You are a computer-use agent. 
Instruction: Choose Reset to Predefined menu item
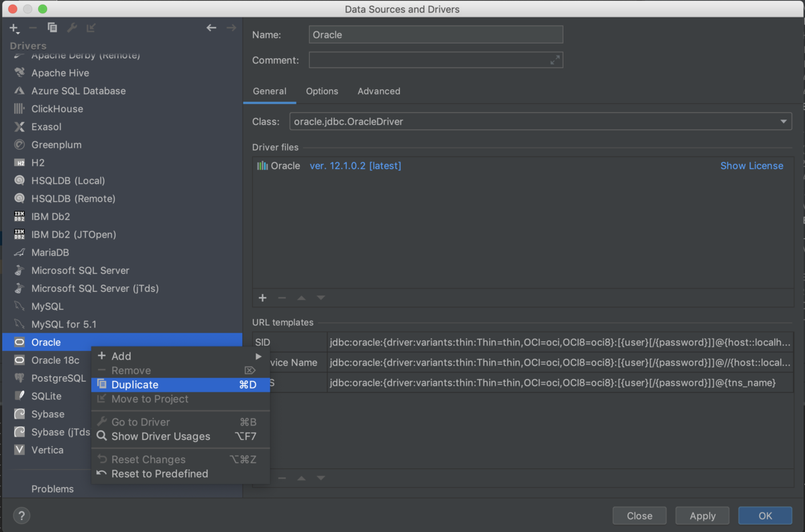[180, 474]
